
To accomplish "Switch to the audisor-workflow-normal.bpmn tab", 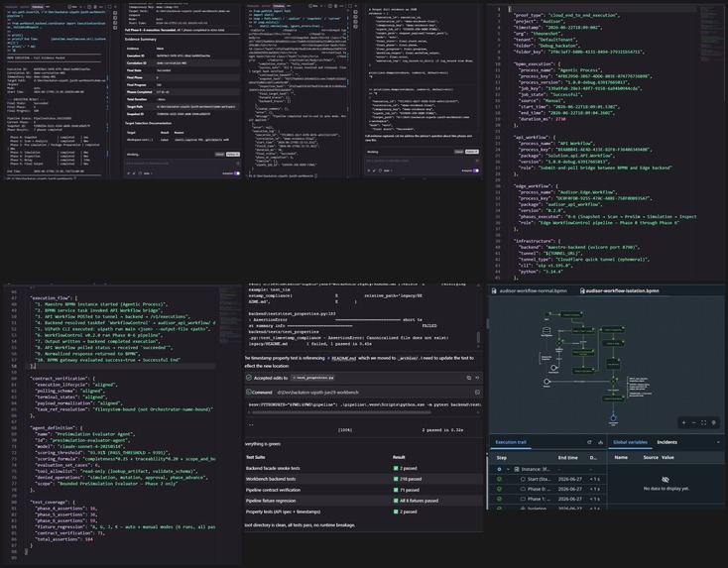I will pos(533,291).
